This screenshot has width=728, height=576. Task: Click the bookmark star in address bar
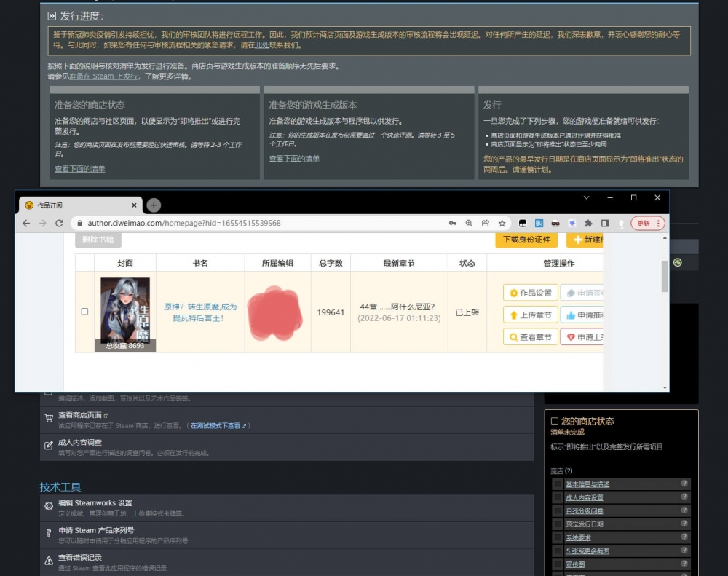502,223
